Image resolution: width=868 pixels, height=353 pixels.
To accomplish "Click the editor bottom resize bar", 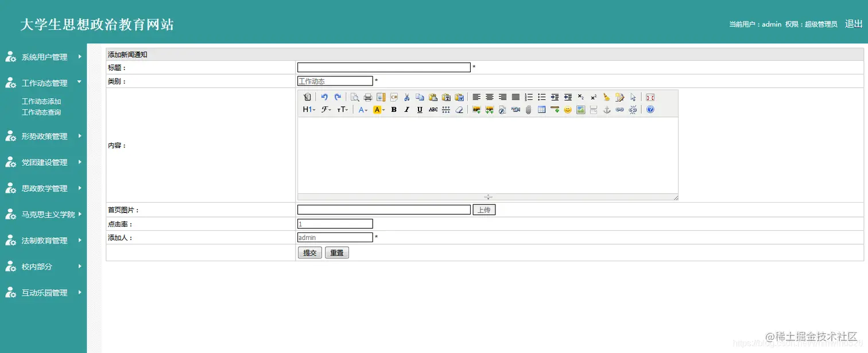I will (488, 197).
